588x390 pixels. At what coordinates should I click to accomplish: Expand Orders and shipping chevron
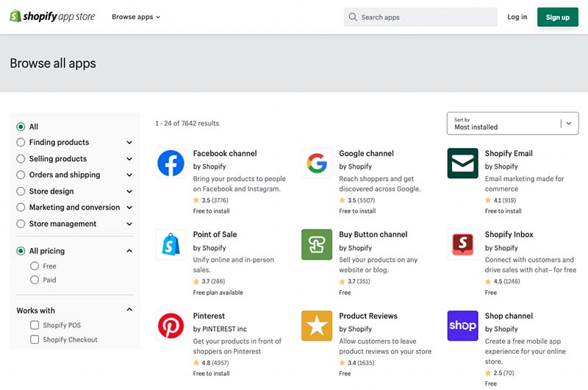[x=129, y=175]
